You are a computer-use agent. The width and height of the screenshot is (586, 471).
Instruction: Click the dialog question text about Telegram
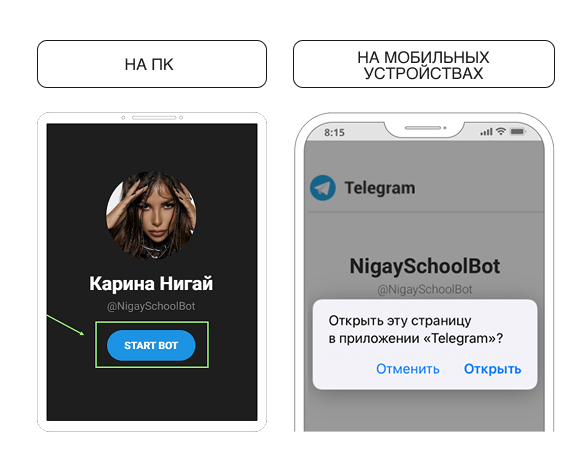(x=416, y=329)
